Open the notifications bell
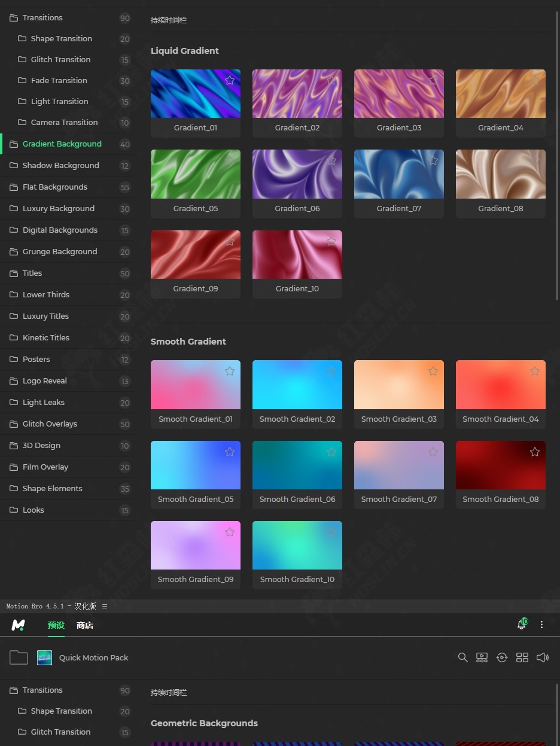 tap(522, 625)
